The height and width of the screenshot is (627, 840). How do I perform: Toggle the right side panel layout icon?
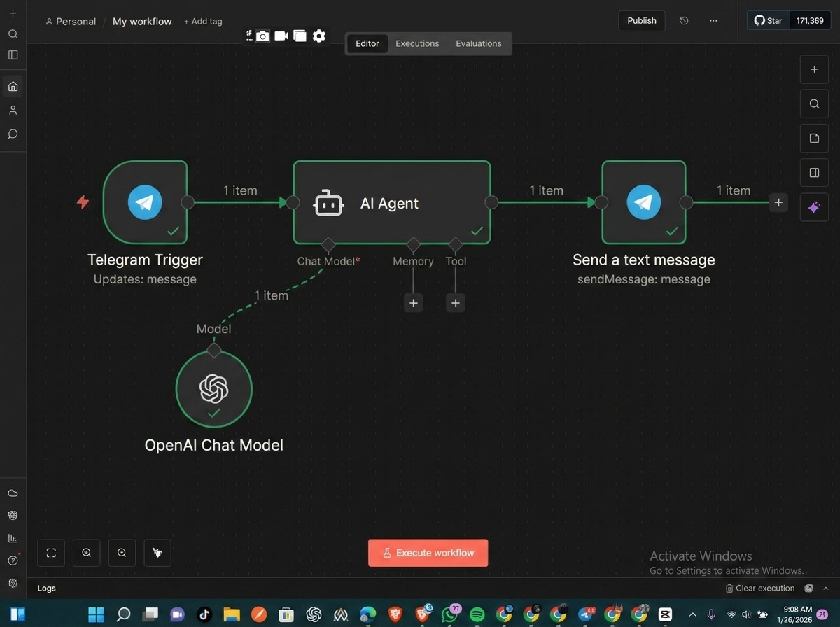coord(814,173)
